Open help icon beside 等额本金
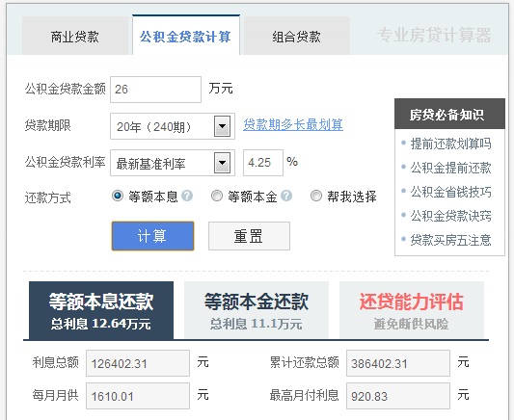Viewport: 514px width, 420px height. click(x=286, y=197)
